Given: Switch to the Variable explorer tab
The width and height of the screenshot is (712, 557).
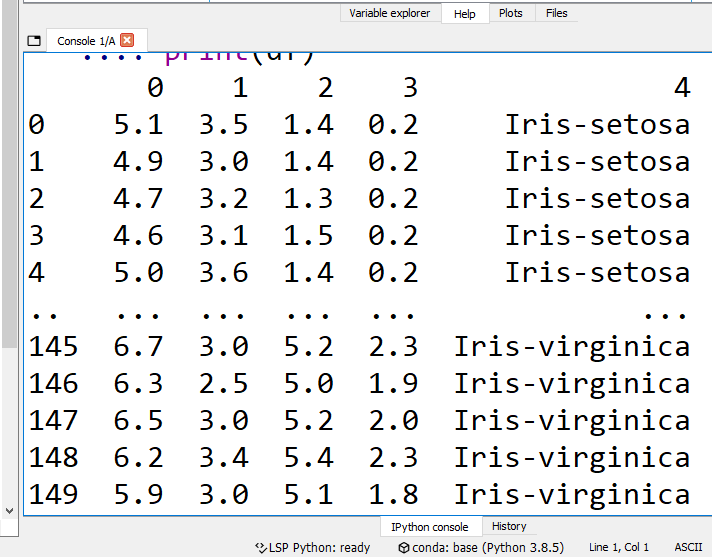Looking at the screenshot, I should click(389, 13).
